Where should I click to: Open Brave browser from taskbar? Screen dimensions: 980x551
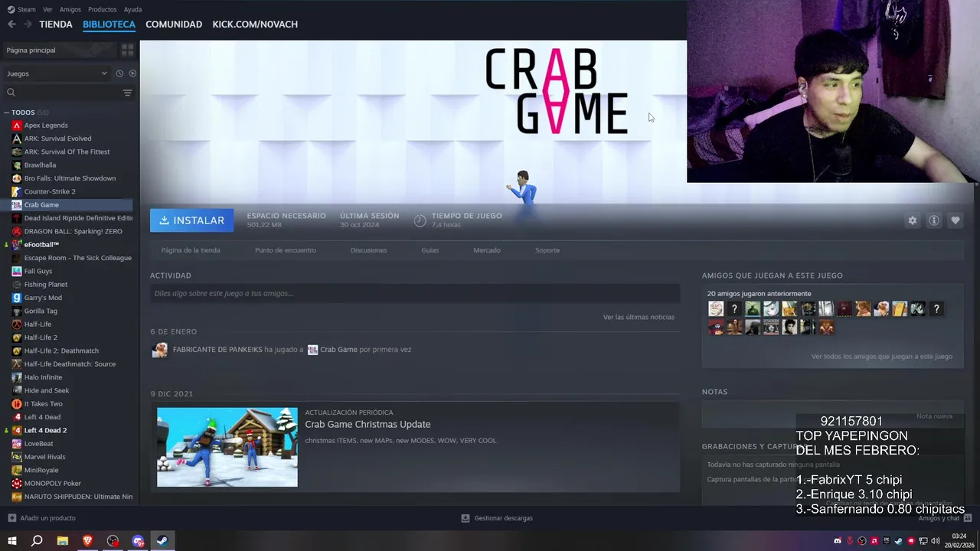coord(87,541)
